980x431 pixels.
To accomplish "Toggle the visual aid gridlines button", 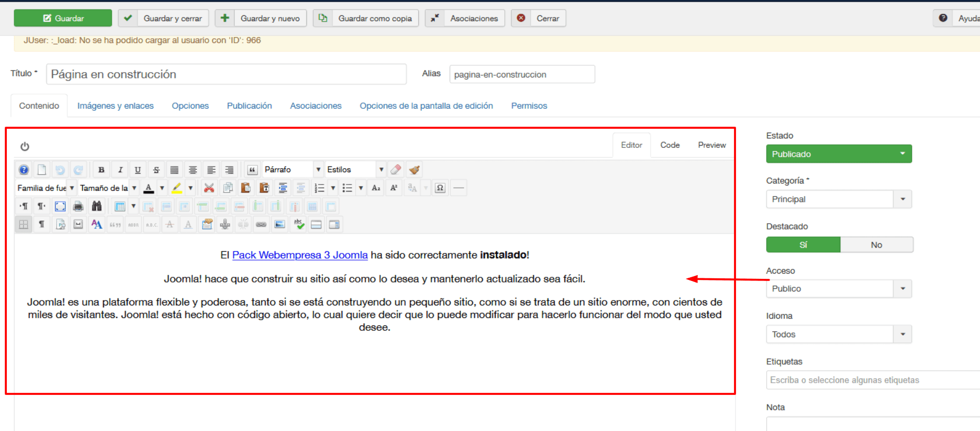I will click(x=24, y=224).
